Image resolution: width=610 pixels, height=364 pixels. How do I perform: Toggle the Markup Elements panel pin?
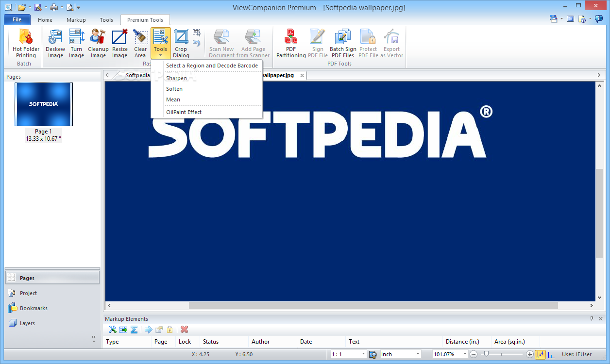pyautogui.click(x=592, y=318)
